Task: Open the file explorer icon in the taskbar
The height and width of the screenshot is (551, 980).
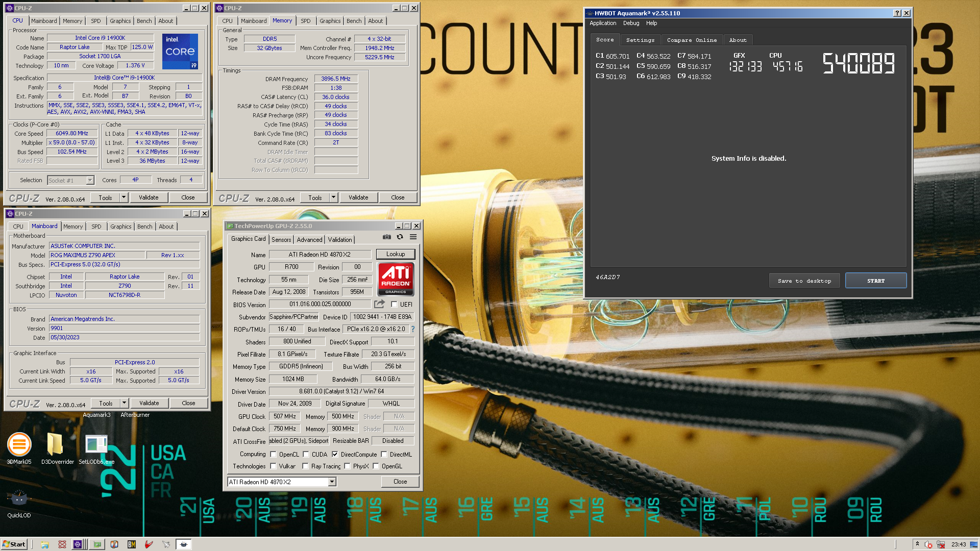Action: 45,544
